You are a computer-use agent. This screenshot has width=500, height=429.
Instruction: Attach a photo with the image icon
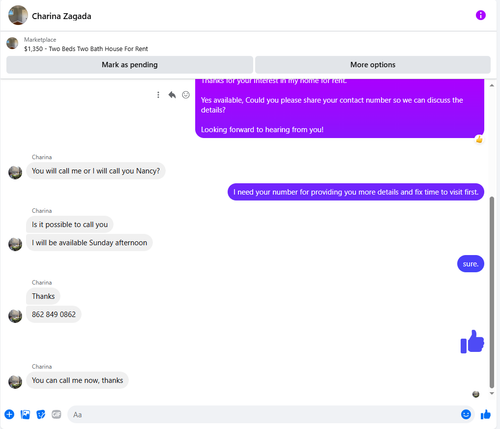pyautogui.click(x=25, y=414)
